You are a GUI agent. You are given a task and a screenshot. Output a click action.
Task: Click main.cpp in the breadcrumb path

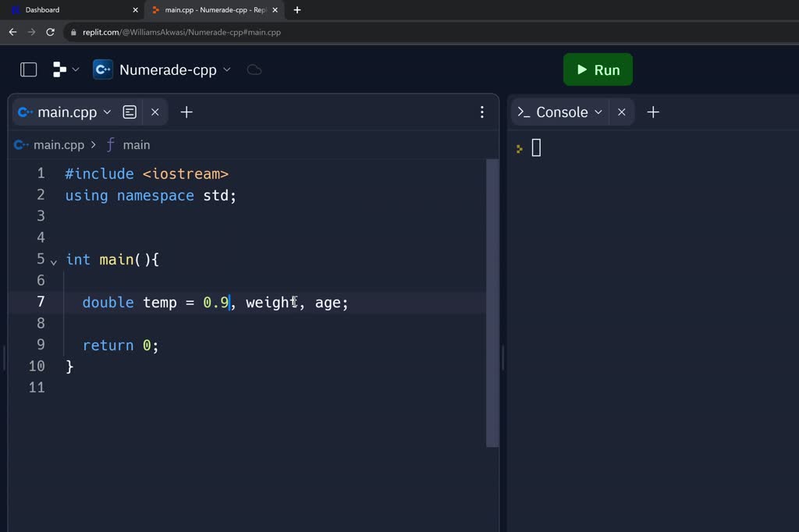tap(59, 145)
